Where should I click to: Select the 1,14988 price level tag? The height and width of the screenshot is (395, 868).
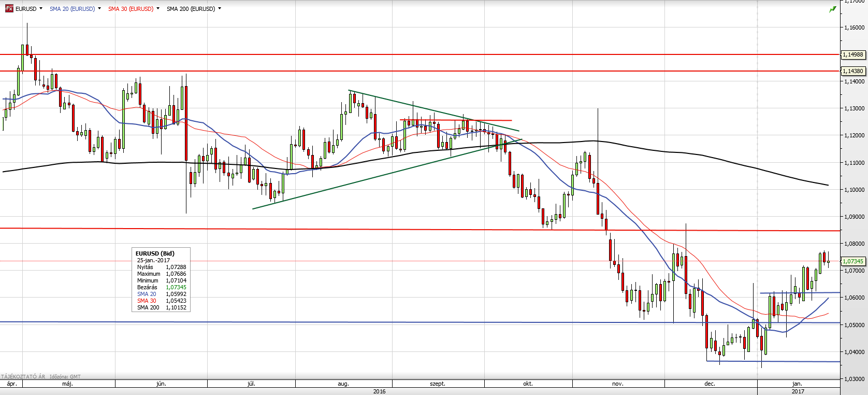tap(853, 54)
